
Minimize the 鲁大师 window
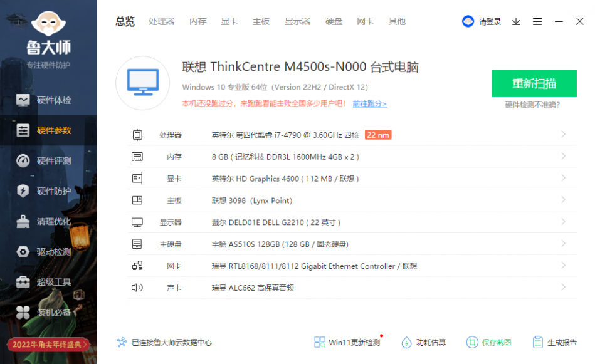[559, 21]
